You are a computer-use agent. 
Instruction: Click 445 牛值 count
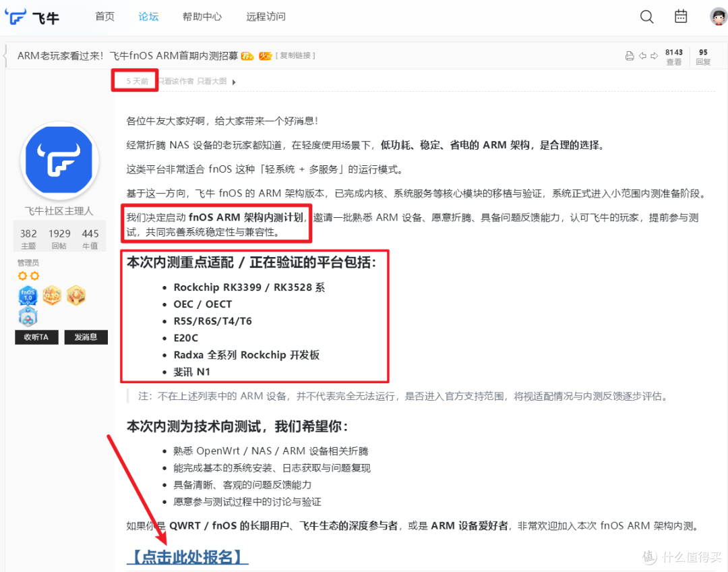[x=90, y=238]
